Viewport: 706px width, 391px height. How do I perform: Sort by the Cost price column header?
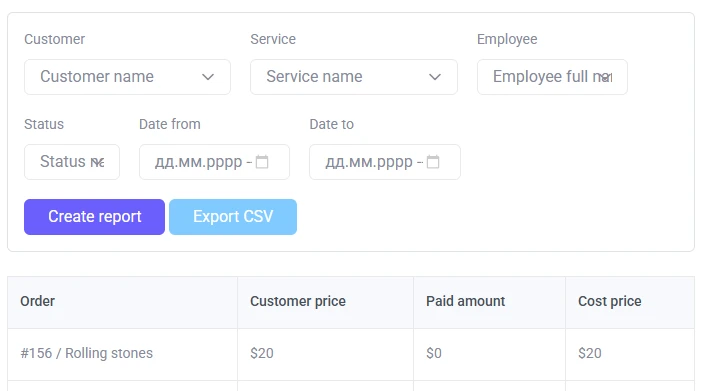tap(610, 301)
